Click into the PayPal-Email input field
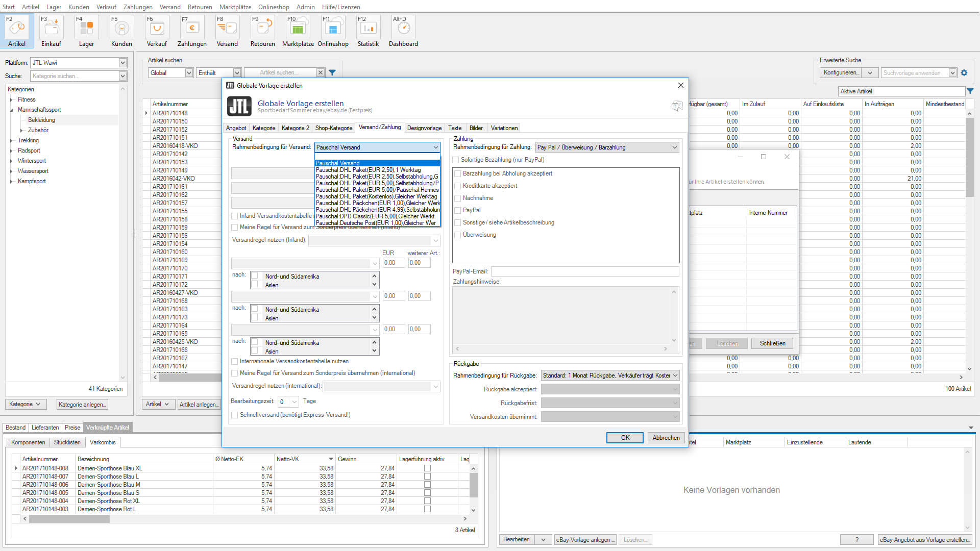Viewport: 980px width, 551px height. [x=585, y=272]
